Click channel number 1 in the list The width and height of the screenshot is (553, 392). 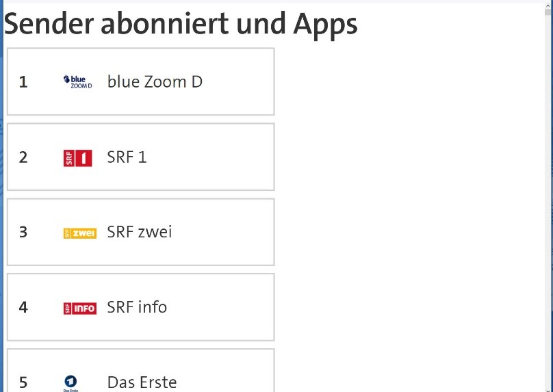tap(23, 82)
